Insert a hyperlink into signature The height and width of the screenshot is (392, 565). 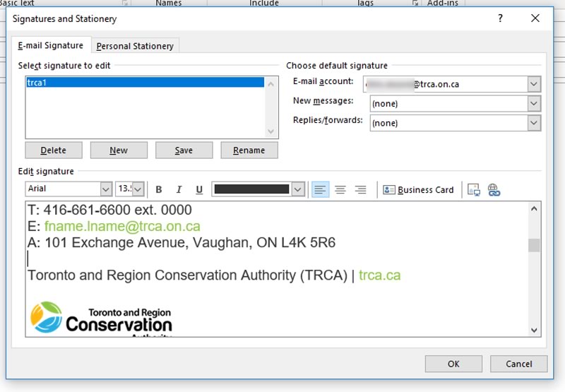tap(494, 189)
